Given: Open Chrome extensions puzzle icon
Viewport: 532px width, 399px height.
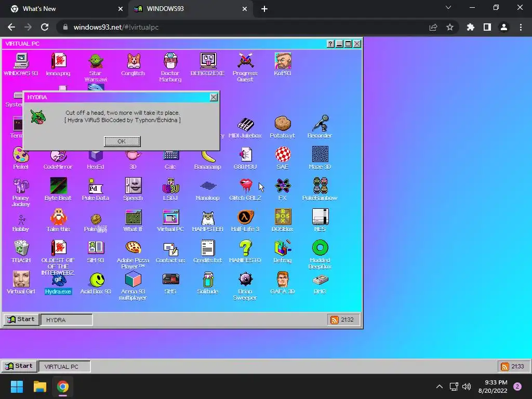Looking at the screenshot, I should pos(470,27).
